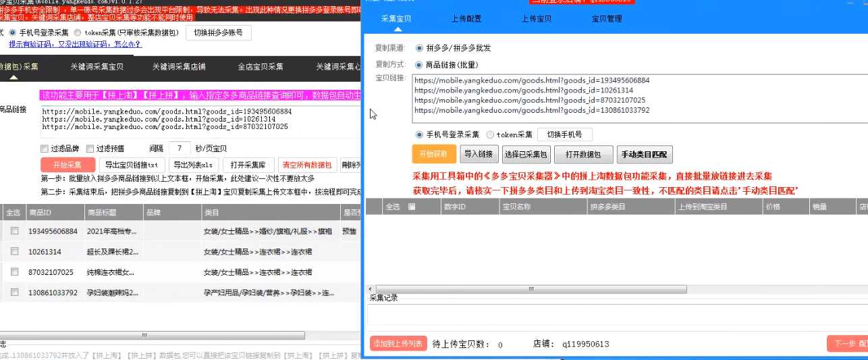Select the title cell 超长及踝长裙2...
The image size is (868, 360).
tap(112, 252)
